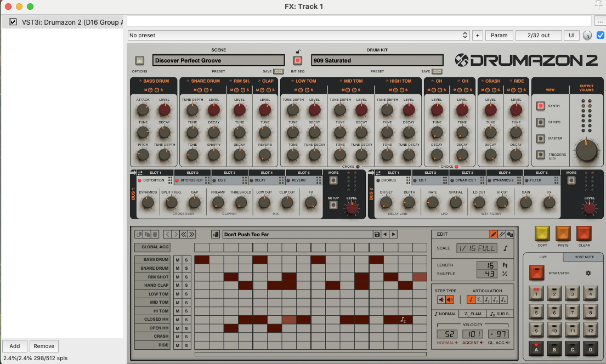
Task: Click the percent icon beside Shuffle
Action: (505, 274)
